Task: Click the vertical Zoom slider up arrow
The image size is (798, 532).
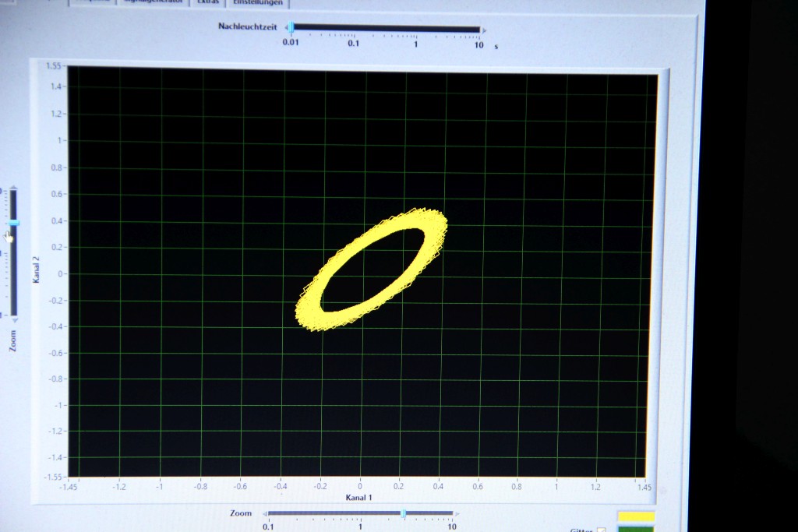Action: coord(12,188)
